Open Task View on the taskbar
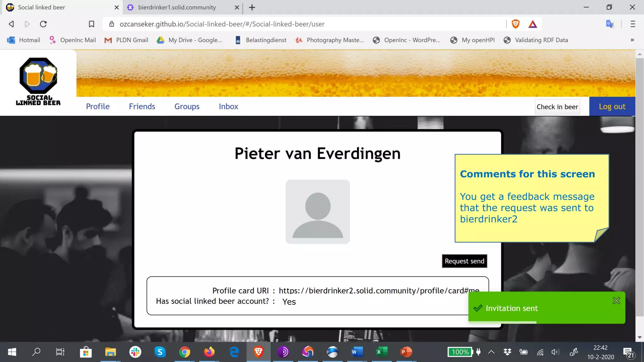The height and width of the screenshot is (362, 644). pyautogui.click(x=60, y=352)
